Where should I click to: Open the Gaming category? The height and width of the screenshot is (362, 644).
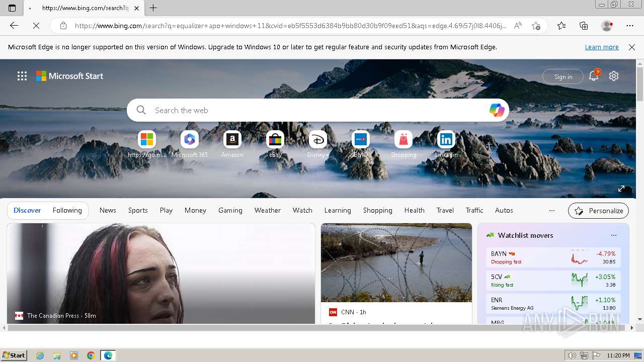[x=230, y=211]
